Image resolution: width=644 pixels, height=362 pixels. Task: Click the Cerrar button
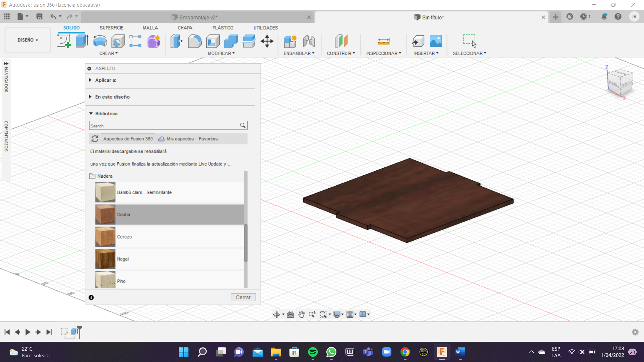pyautogui.click(x=243, y=297)
